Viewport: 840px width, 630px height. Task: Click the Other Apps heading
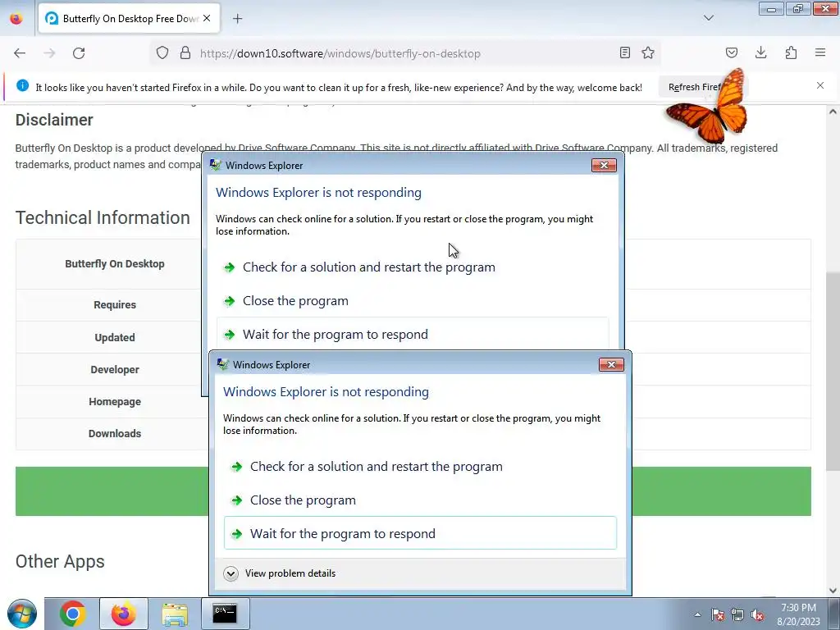pyautogui.click(x=60, y=561)
